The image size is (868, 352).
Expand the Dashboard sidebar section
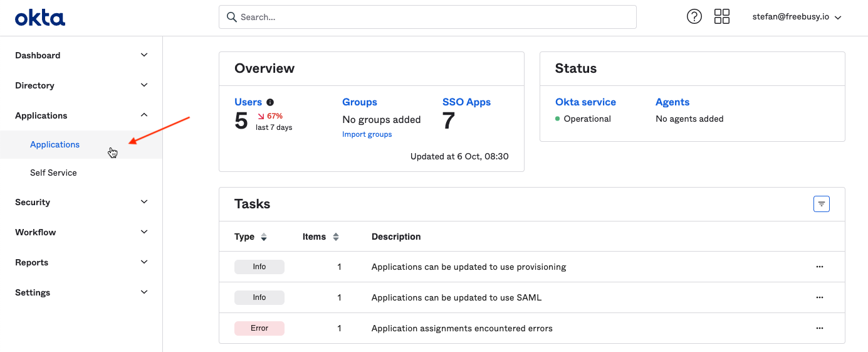[x=81, y=55]
